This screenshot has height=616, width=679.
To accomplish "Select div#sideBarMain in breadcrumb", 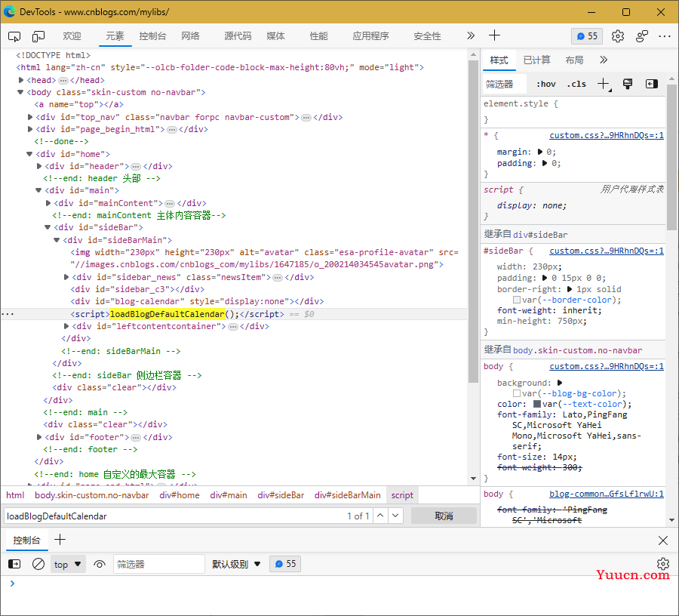I will (347, 495).
